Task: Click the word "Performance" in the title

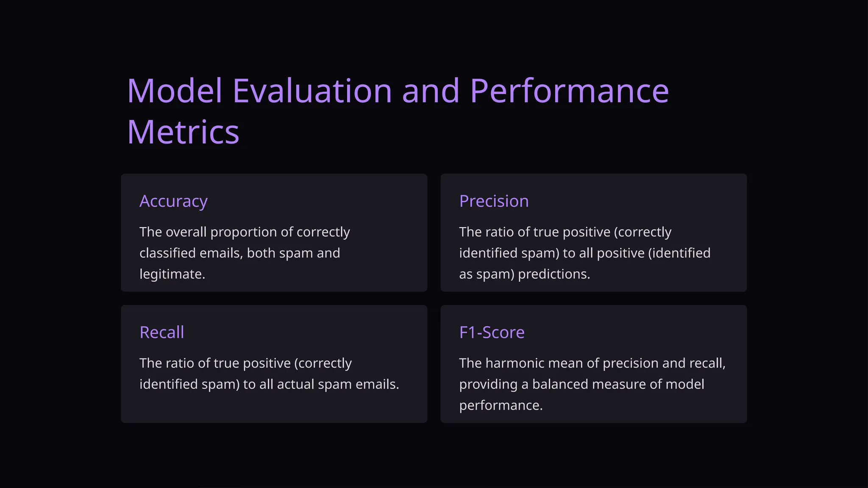Action: coord(569,91)
